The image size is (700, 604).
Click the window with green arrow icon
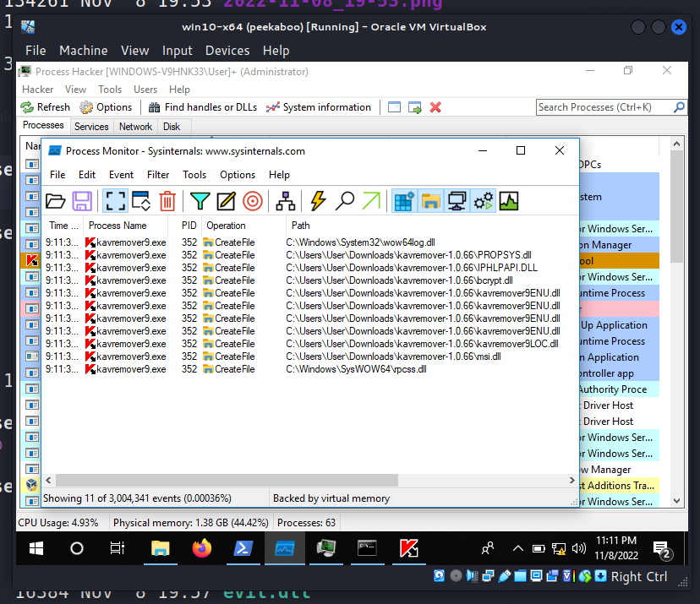pos(415,107)
